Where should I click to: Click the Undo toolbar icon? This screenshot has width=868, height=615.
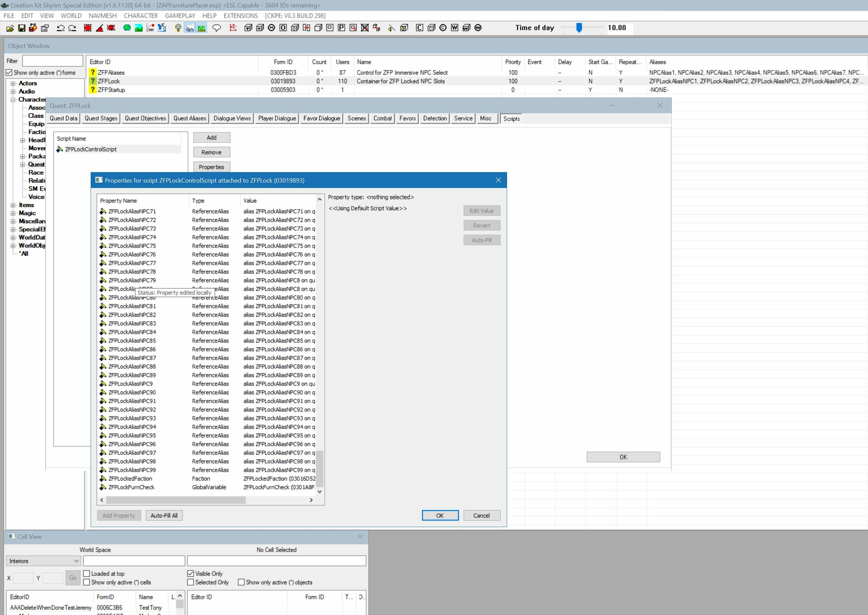[x=61, y=28]
